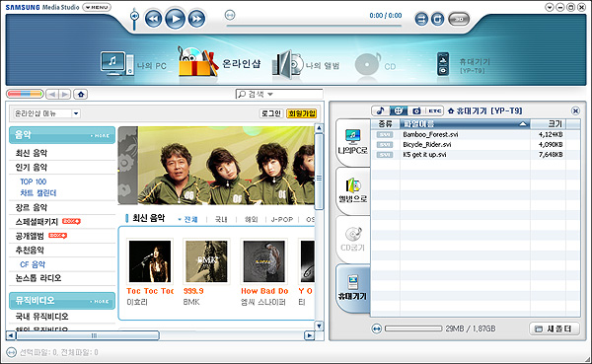Click the 새폴더 new folder button
This screenshot has width=592, height=364.
click(555, 328)
